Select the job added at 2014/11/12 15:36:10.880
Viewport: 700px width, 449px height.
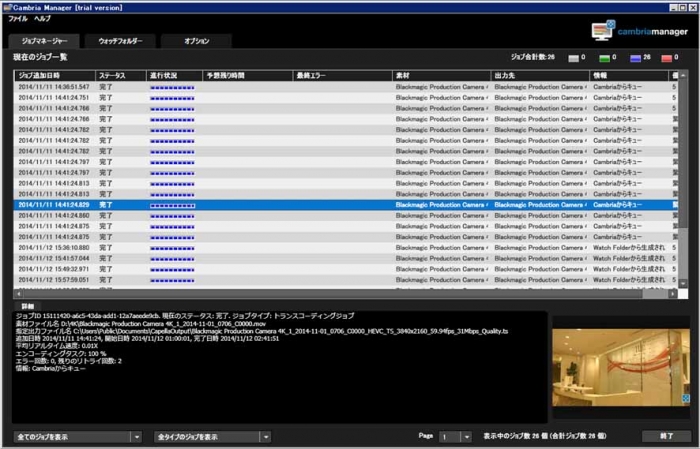pyautogui.click(x=55, y=247)
